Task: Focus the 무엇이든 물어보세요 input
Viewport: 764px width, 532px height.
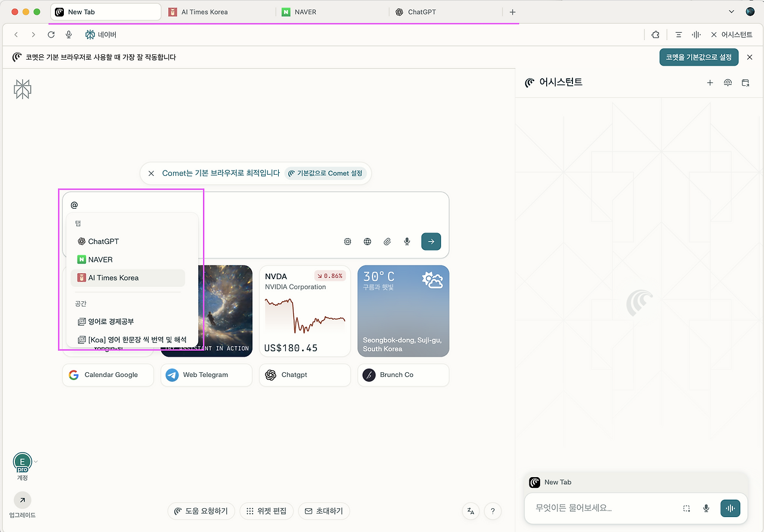Action: [602, 508]
